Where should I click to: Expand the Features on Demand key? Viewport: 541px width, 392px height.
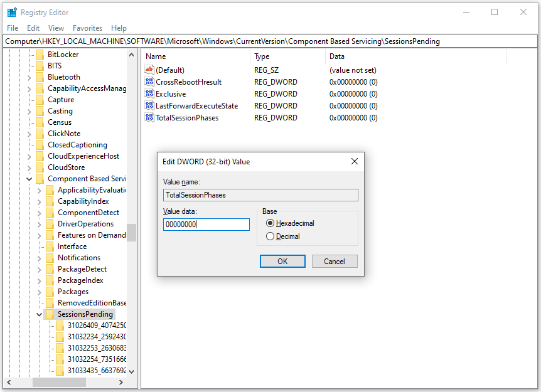tap(40, 236)
